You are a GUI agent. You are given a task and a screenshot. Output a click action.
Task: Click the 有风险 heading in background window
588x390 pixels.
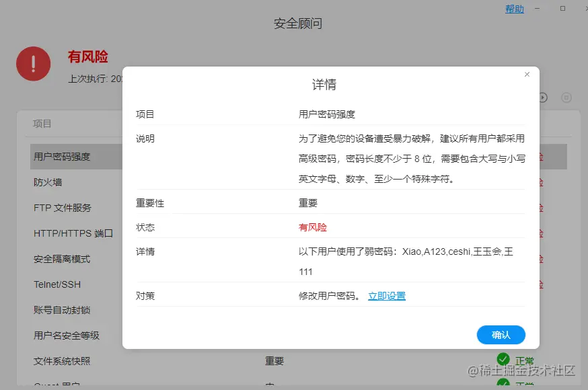point(87,56)
